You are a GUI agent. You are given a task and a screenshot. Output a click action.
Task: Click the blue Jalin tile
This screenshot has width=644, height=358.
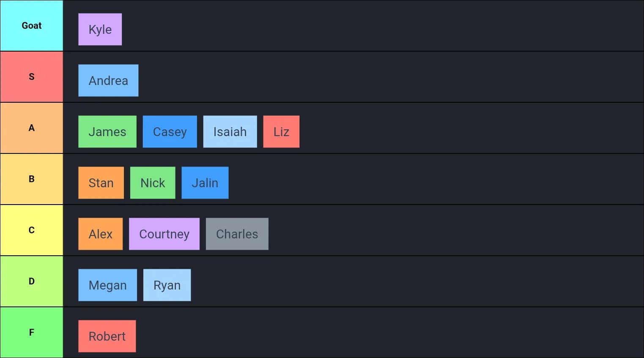tap(205, 183)
